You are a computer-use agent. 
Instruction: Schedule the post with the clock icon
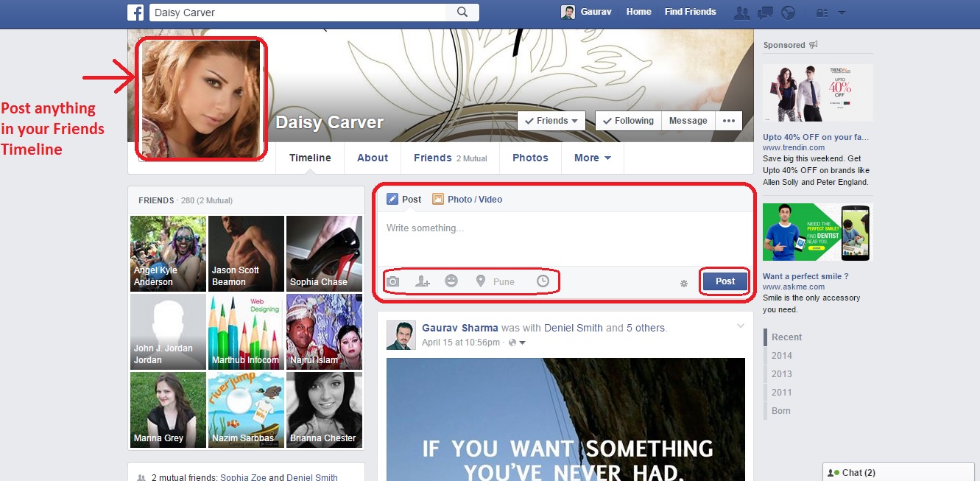click(x=543, y=281)
